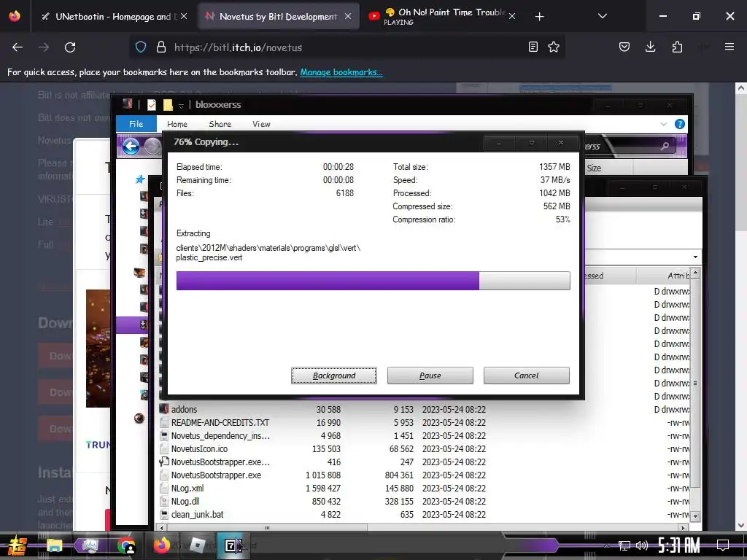747x560 pixels.
Task: Click the 7-Zip list scroll-up arrow
Action: pos(695,273)
